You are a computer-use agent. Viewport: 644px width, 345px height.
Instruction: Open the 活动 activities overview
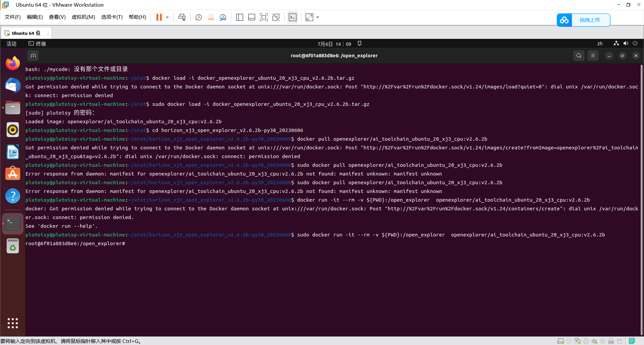point(11,44)
